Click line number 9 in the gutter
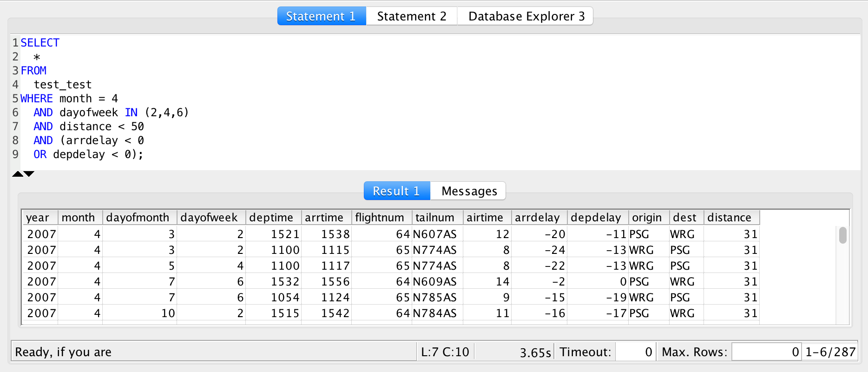The image size is (868, 372). point(15,154)
